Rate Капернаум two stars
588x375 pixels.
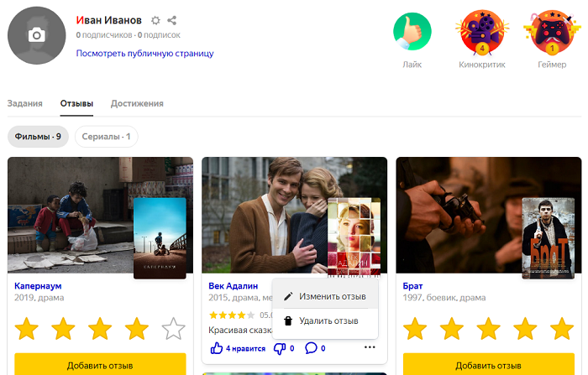(63, 329)
